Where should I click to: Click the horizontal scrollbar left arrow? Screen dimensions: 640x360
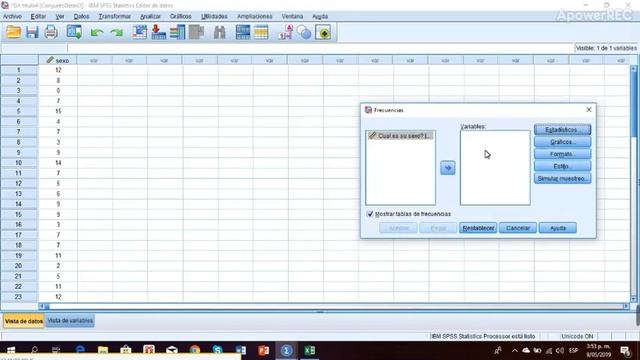coord(41,306)
